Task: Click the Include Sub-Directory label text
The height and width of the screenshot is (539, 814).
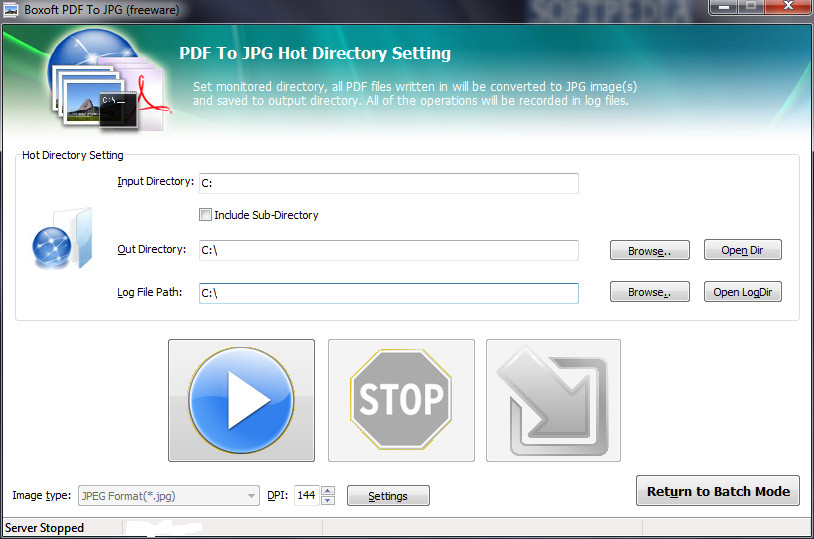Action: point(266,215)
